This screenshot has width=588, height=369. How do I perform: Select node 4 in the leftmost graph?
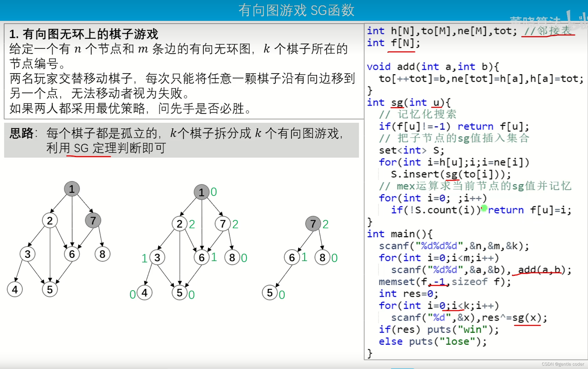(15, 289)
